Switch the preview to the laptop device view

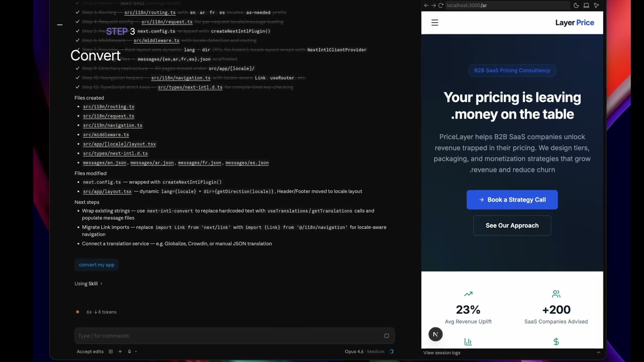click(x=586, y=6)
